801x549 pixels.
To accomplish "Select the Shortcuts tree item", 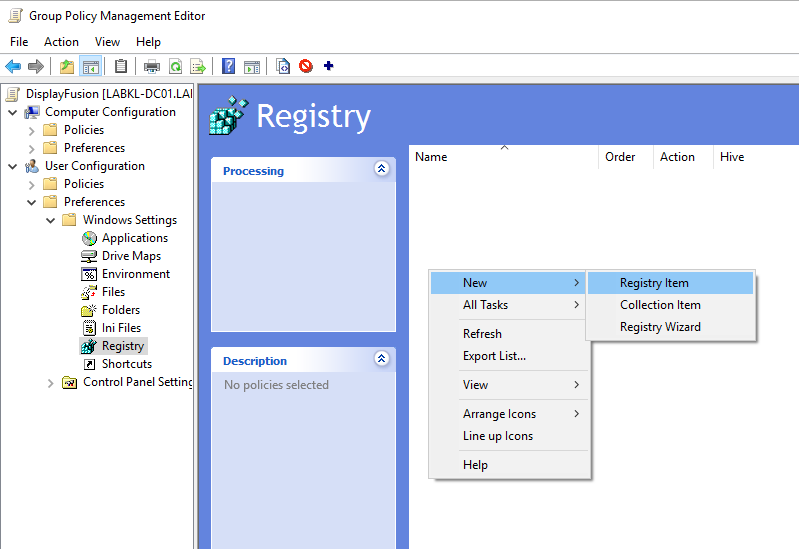I will point(127,364).
